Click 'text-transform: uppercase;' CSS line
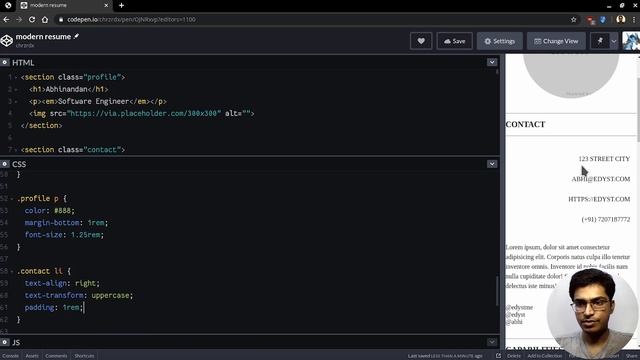 (x=79, y=295)
